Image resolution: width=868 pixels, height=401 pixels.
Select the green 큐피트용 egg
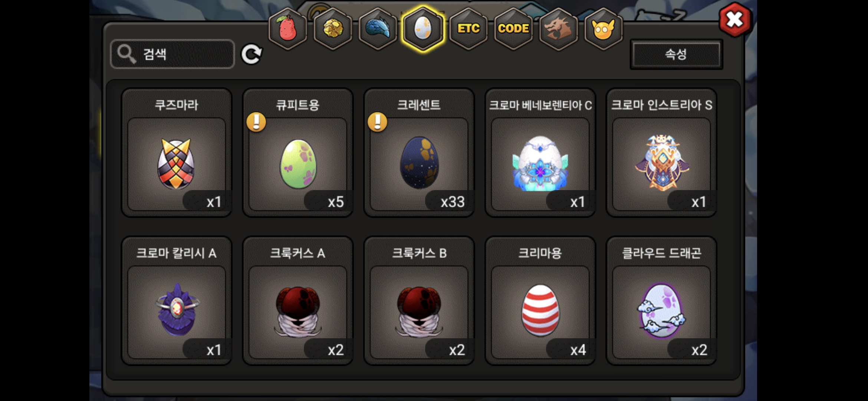click(298, 153)
